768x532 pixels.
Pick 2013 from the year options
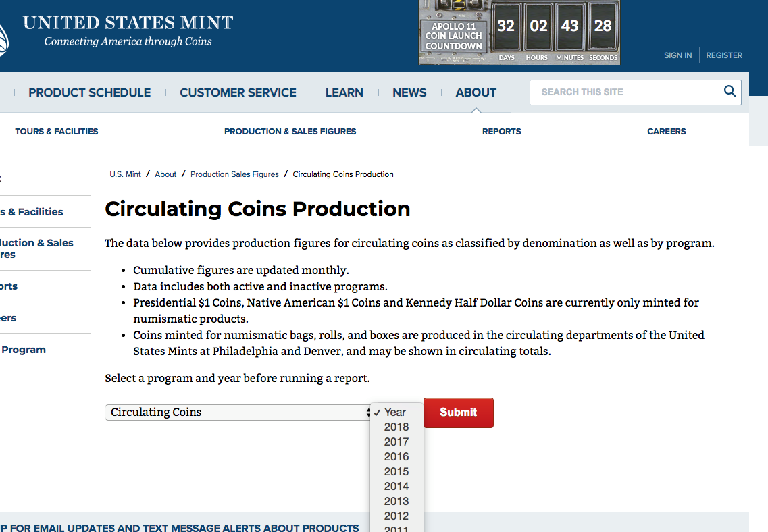coord(396,501)
